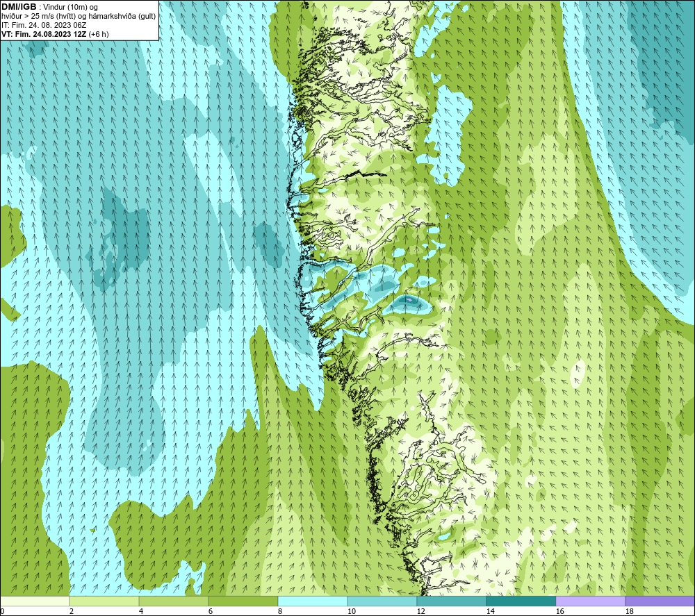Click the 'hviður > 25 m/s' description line
The image size is (695, 616).
coord(79,16)
